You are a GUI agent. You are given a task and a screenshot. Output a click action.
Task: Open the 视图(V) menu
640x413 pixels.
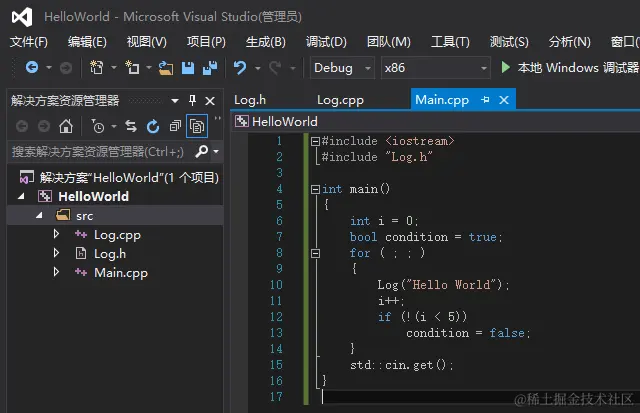click(x=147, y=42)
